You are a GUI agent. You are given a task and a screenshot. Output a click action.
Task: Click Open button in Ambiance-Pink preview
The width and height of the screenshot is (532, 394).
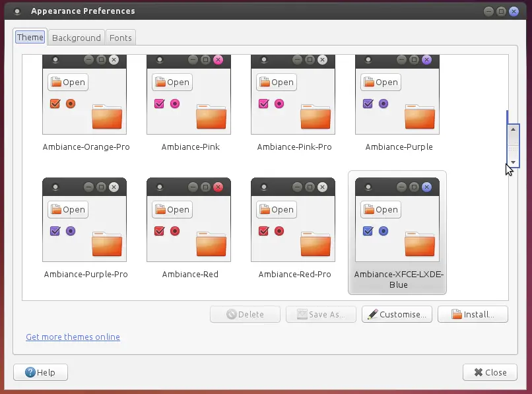coord(172,82)
